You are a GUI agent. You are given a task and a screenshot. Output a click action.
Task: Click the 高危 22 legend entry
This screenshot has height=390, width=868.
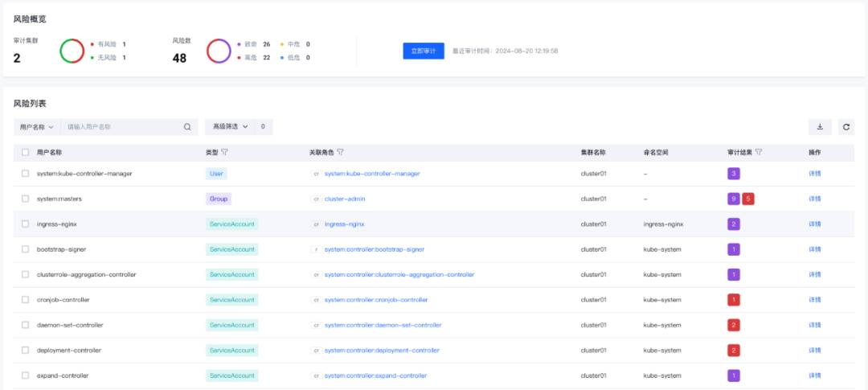(x=253, y=58)
